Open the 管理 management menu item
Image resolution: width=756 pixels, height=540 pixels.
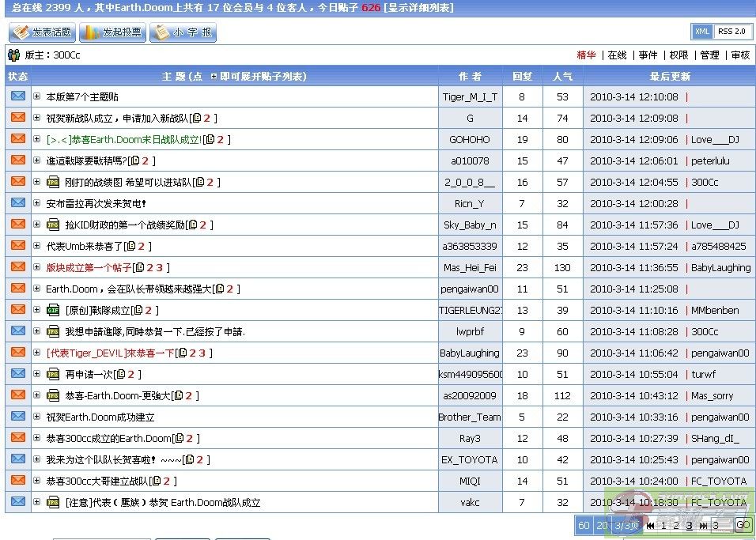(x=709, y=55)
